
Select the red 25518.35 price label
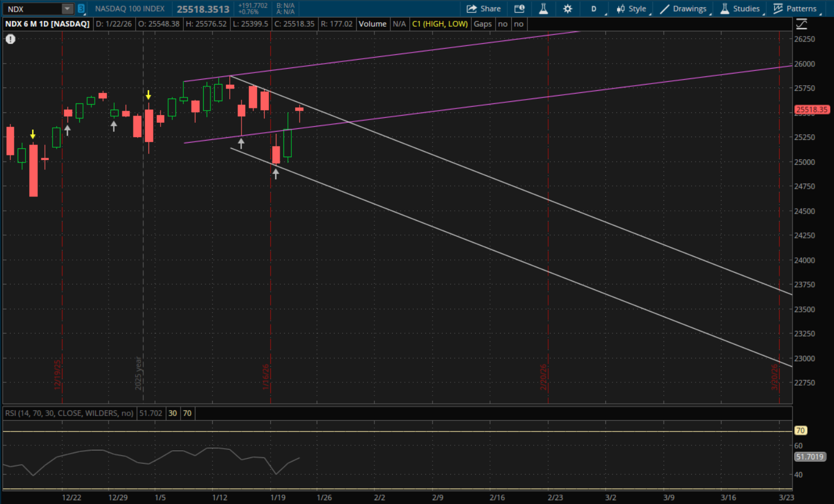coord(811,110)
